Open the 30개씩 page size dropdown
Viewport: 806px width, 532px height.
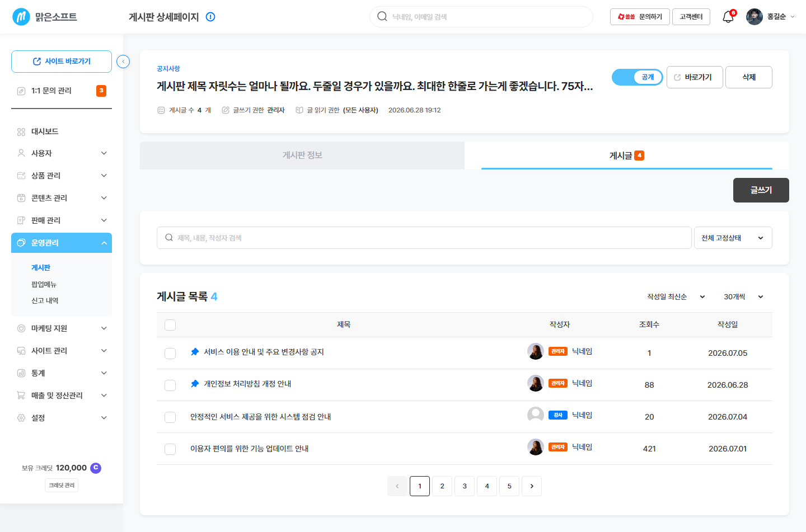click(x=743, y=296)
